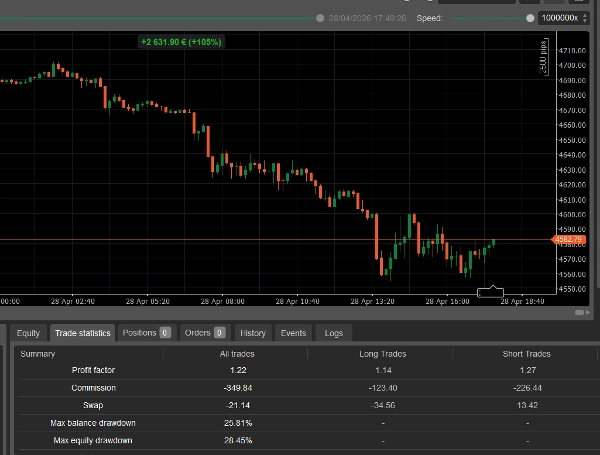The height and width of the screenshot is (455, 600).
Task: Click the 2500 pips scale indicator
Action: [543, 57]
